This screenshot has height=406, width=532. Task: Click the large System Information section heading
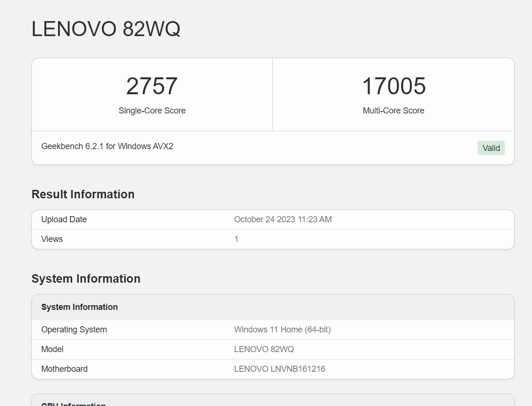[86, 278]
